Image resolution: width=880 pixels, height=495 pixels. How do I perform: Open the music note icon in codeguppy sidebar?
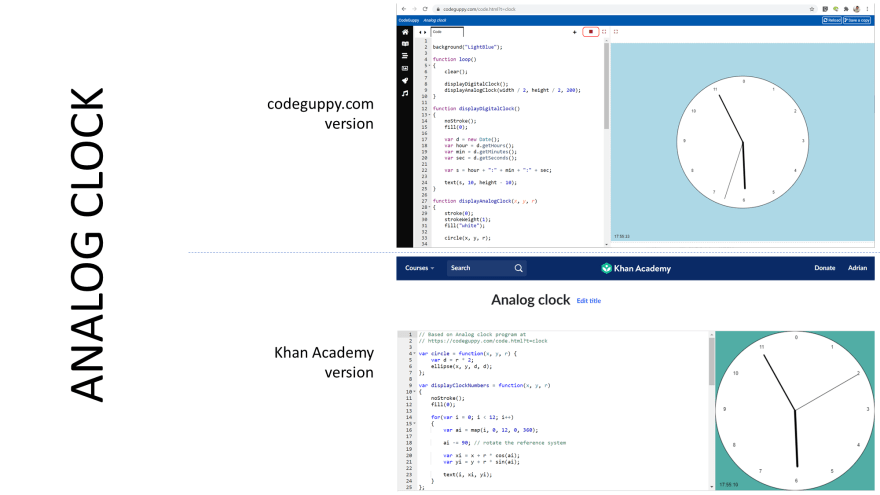tap(405, 93)
